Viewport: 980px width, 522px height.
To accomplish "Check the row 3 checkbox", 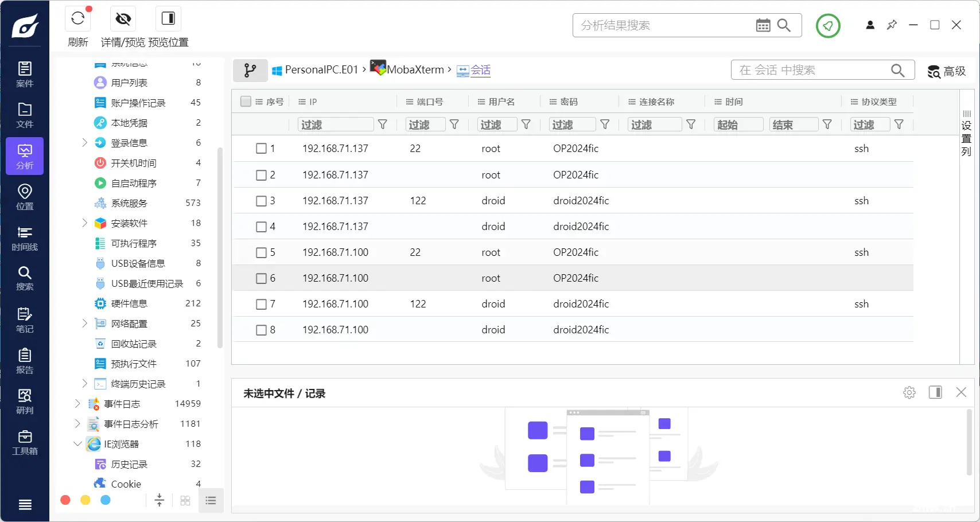I will point(261,201).
